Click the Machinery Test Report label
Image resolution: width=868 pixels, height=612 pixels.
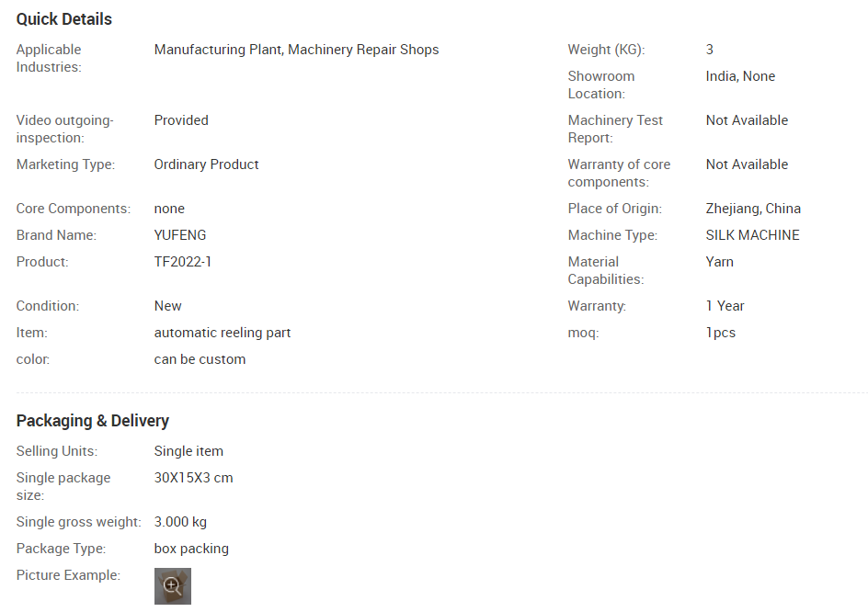615,129
